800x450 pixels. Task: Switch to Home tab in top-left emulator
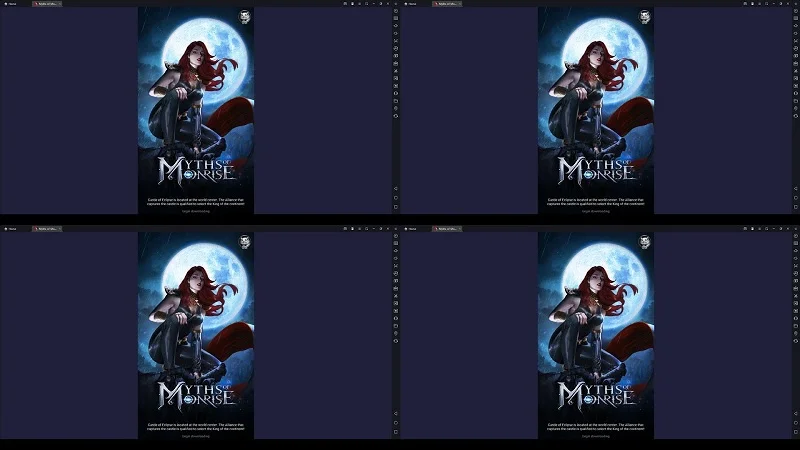pos(10,4)
